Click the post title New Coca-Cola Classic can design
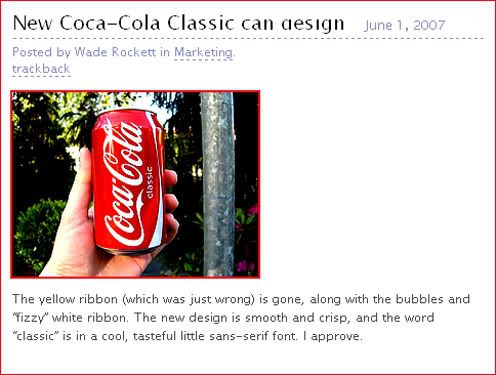Viewport: 496px width, 375px height. tap(178, 24)
